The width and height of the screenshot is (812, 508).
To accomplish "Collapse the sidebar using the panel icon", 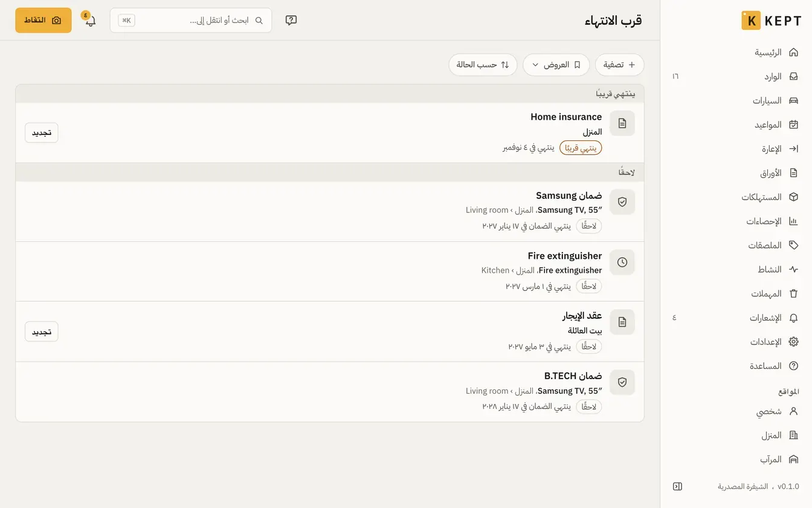I will (x=677, y=486).
